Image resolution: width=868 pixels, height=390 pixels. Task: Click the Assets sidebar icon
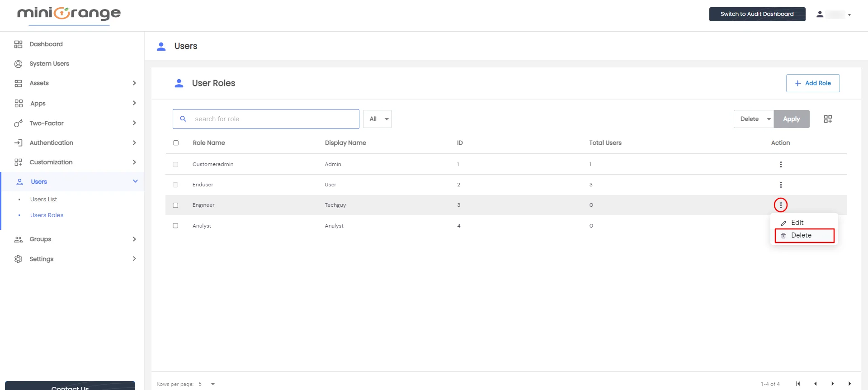[18, 83]
